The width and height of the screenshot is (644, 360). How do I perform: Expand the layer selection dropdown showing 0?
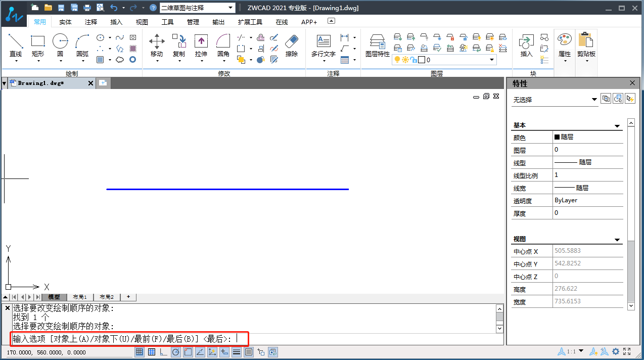tap(492, 60)
